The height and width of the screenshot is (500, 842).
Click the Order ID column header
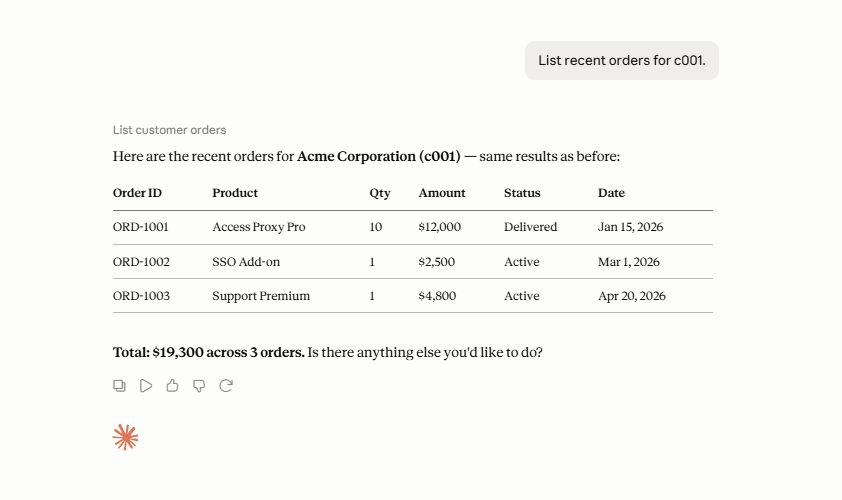pos(137,193)
